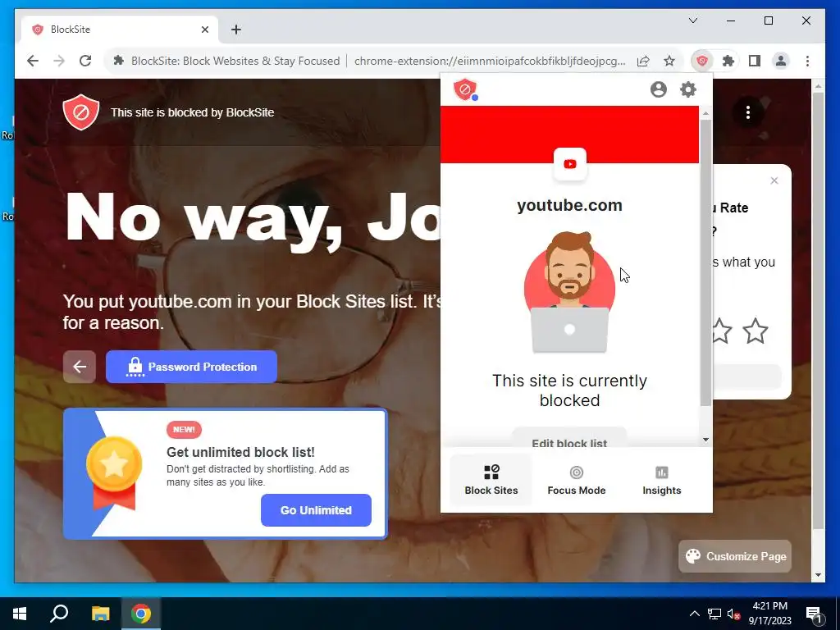
Task: Open blocked page three-dot options menu
Action: 748,112
